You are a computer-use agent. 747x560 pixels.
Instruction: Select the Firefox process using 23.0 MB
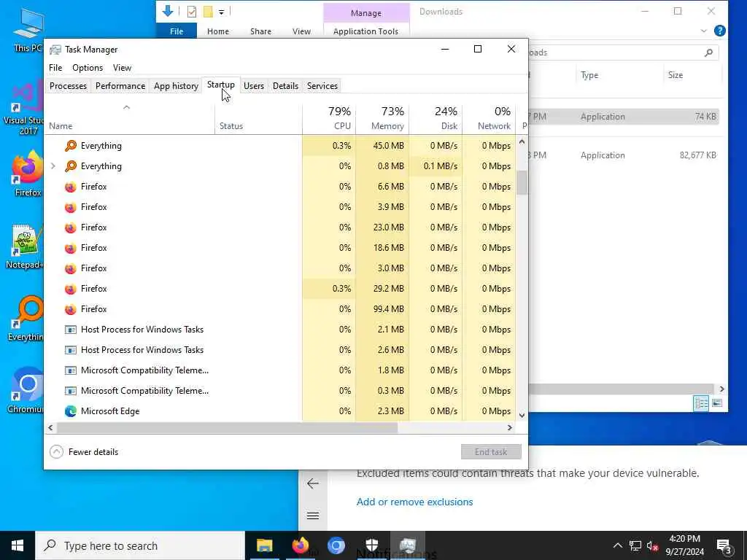click(281, 227)
